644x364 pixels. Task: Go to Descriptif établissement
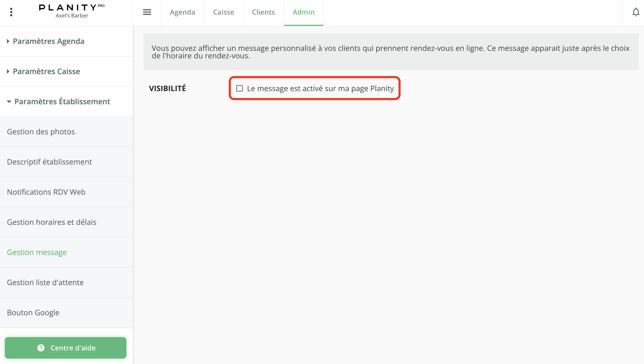(49, 162)
